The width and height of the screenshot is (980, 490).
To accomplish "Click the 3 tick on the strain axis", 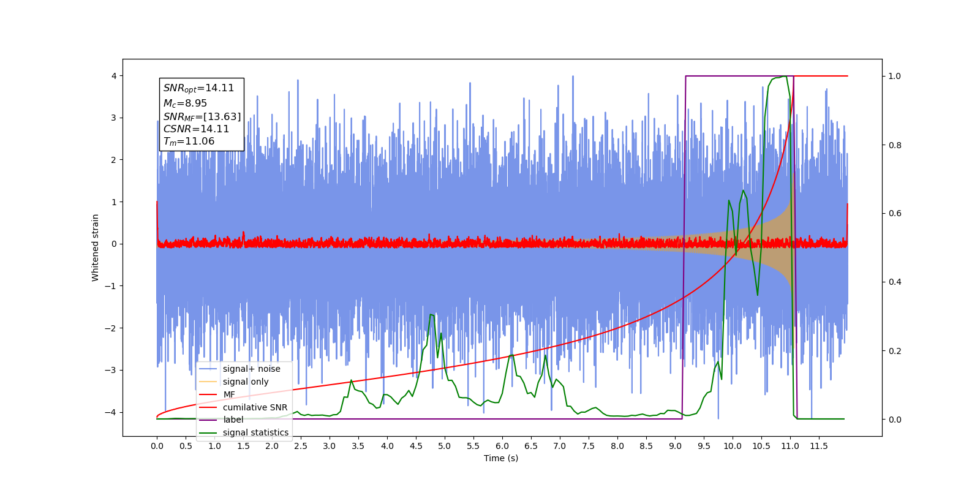I will [114, 118].
